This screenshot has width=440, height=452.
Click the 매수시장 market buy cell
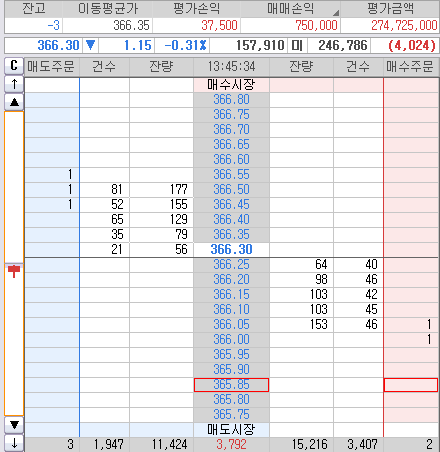pos(231,85)
